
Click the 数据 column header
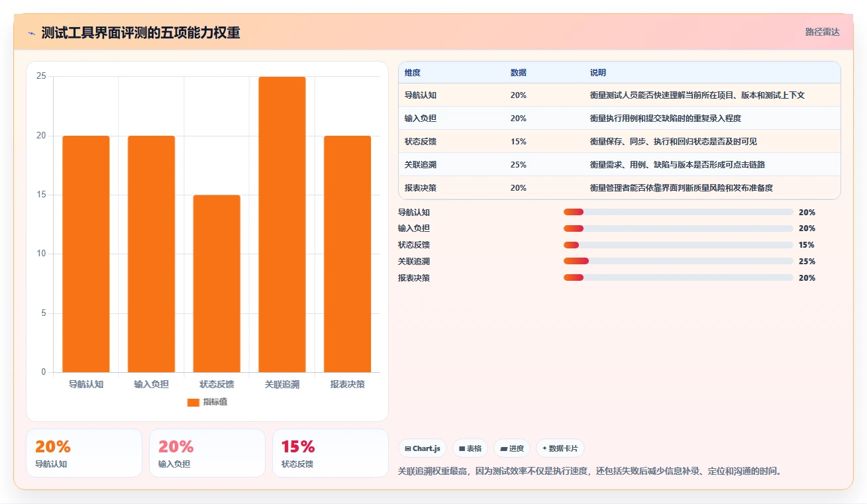coord(519,73)
